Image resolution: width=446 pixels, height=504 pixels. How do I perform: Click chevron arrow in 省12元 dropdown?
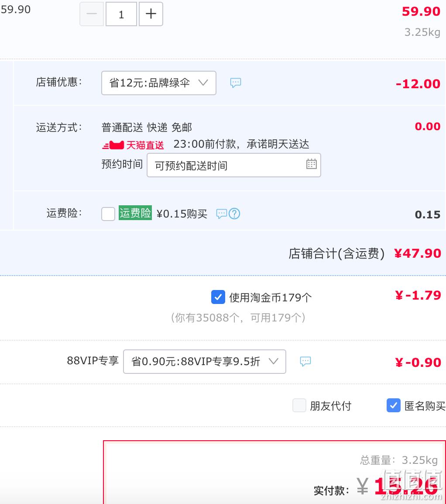203,83
